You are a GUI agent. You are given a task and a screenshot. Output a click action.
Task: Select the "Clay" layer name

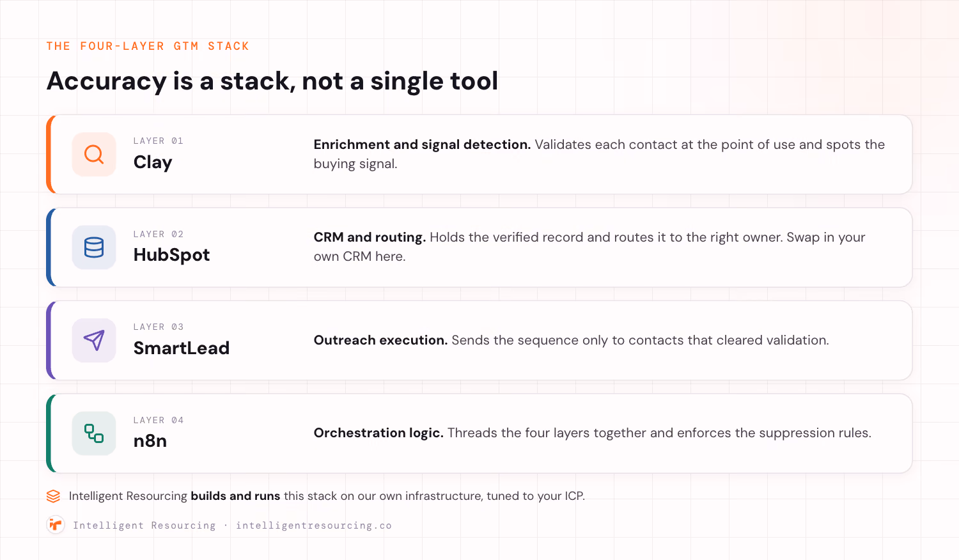pyautogui.click(x=153, y=162)
